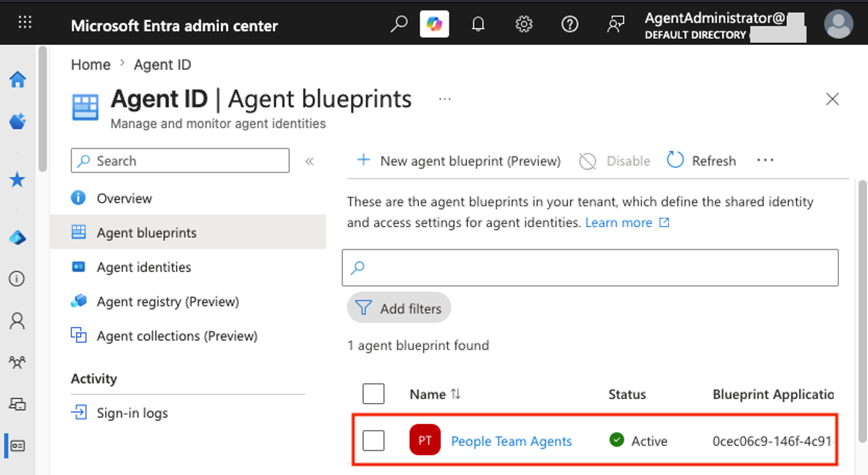Open the app launcher waffle menu
This screenshot has height=475, width=868.
[24, 23]
